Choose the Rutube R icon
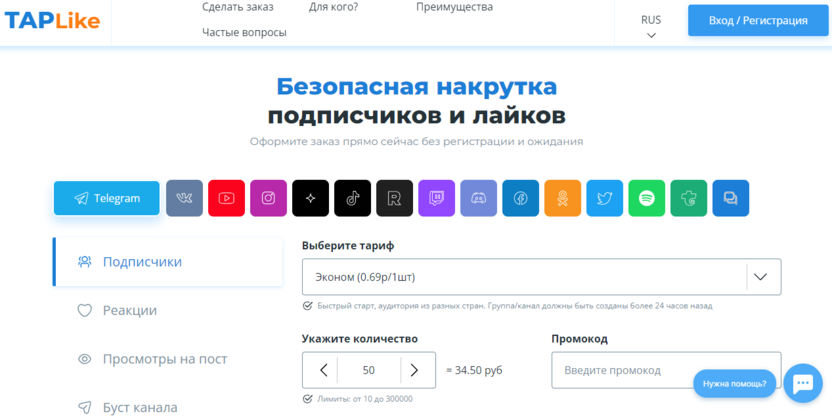Screen dimensions: 832x418 pyautogui.click(x=395, y=198)
